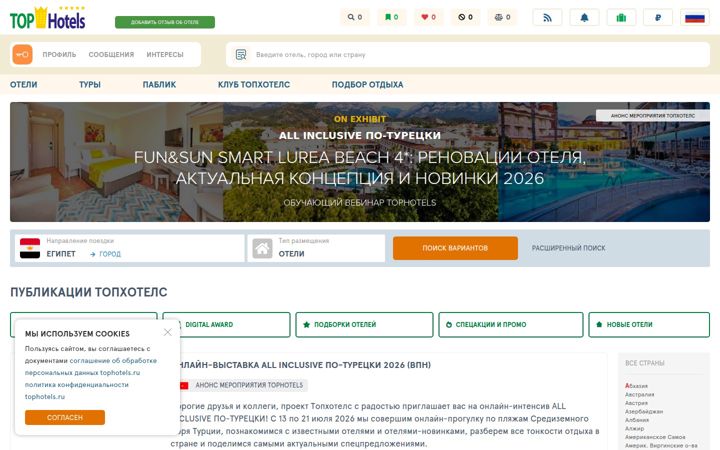Click the ПУБЛИКАЦИИ ТОПХОТЕЛС section heading
The image size is (720, 450).
[x=89, y=292]
